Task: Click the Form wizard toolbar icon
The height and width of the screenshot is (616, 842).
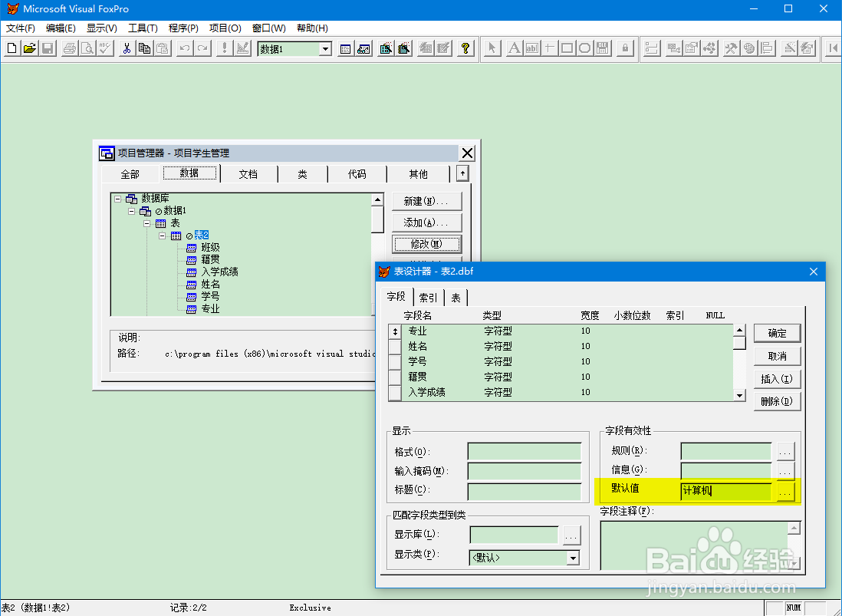Action: click(386, 48)
